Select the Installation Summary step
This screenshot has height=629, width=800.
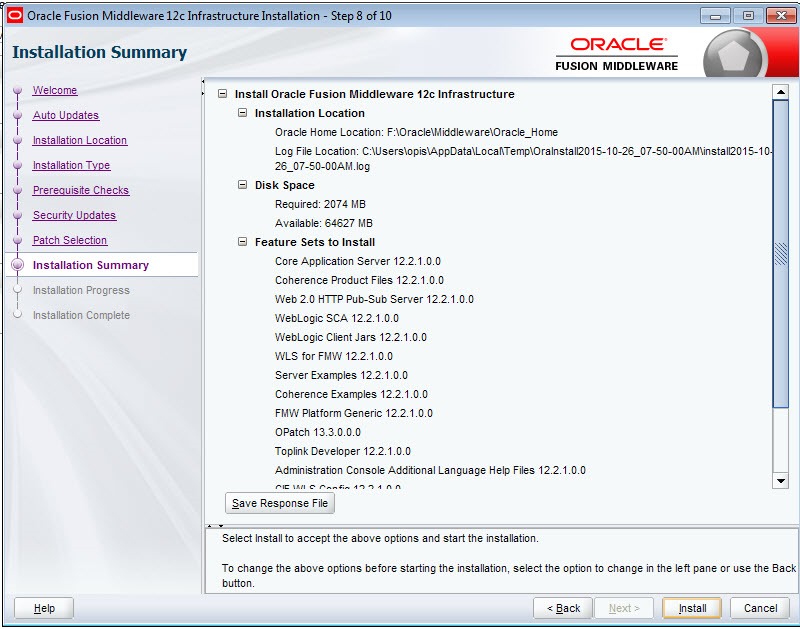tap(91, 265)
